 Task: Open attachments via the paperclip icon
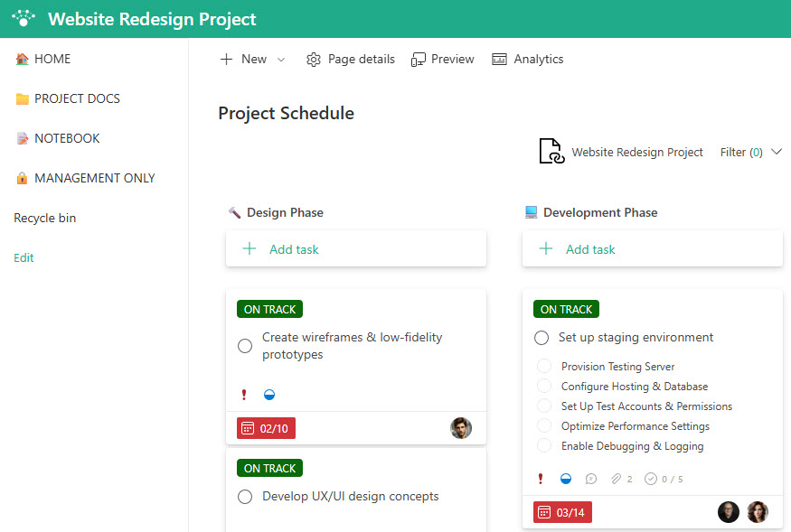click(x=615, y=478)
